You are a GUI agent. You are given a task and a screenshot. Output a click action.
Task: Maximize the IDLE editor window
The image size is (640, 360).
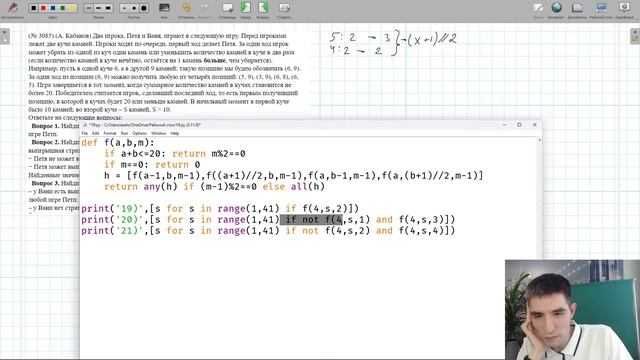pos(519,125)
